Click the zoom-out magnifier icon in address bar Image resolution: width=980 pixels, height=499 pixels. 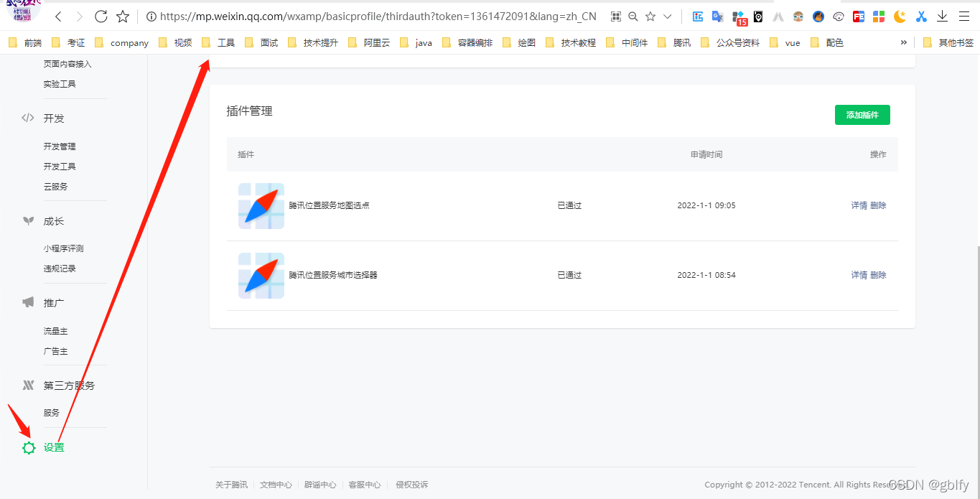(633, 16)
